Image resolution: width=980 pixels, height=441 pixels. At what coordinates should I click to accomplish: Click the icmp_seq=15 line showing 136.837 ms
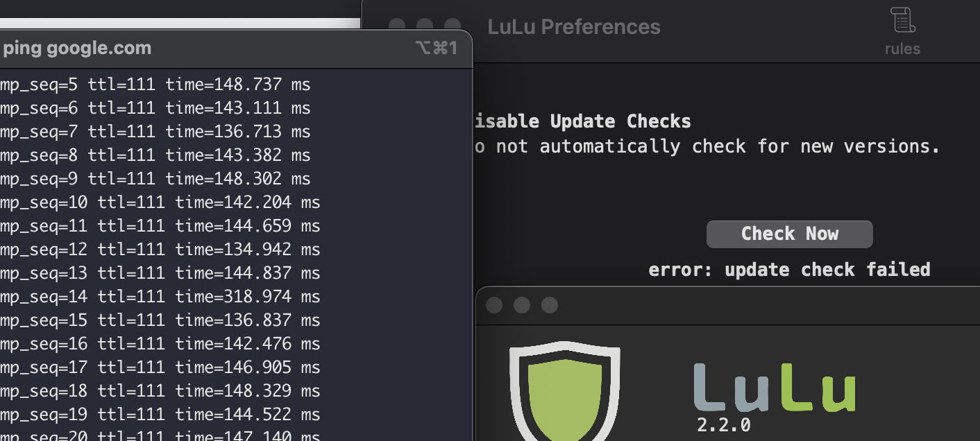pyautogui.click(x=160, y=320)
